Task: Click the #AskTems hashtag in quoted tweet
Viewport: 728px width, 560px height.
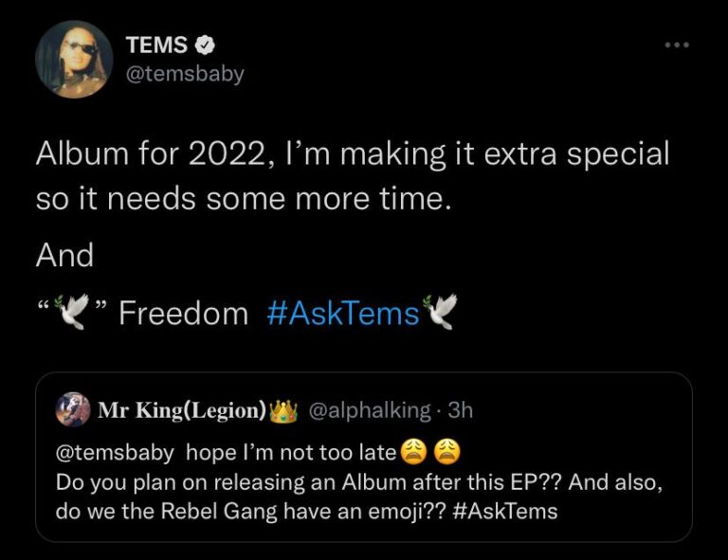Action: point(504,512)
